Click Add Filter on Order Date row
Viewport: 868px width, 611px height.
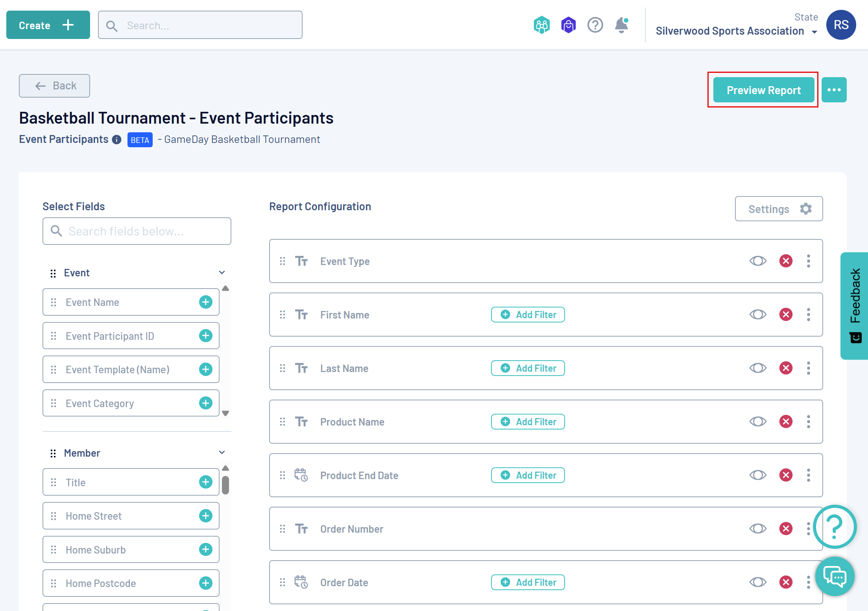click(528, 582)
